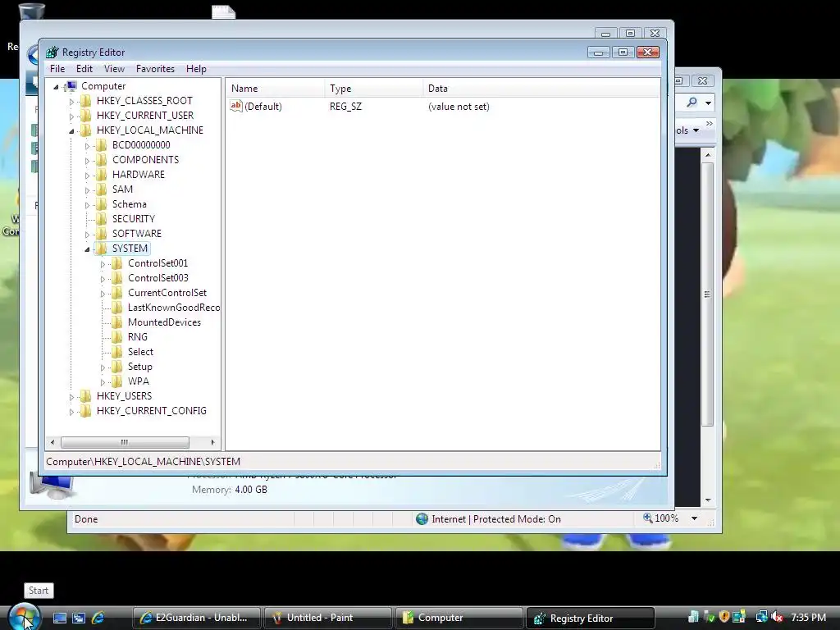Click the SOFTWARE folder icon
The height and width of the screenshot is (630, 840).
coord(101,234)
